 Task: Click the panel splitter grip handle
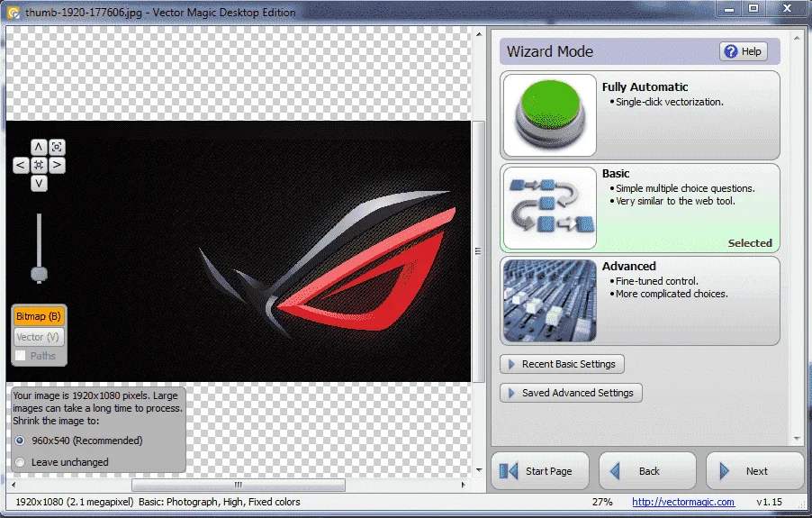(478, 251)
